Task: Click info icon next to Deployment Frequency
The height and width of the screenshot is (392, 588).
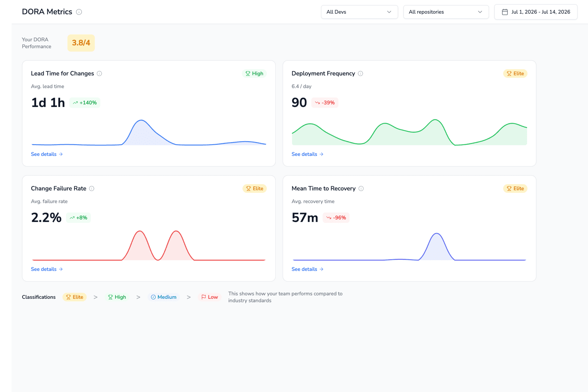Action: click(x=361, y=73)
